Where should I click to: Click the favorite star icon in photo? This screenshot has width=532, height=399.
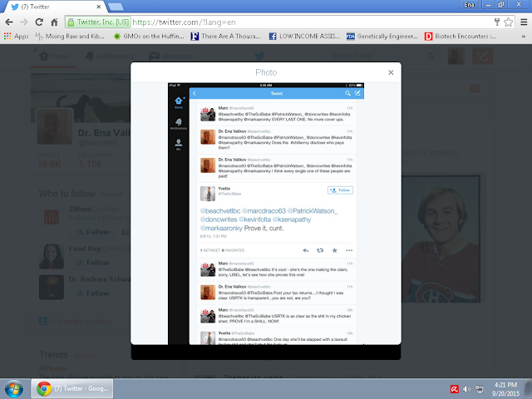click(x=334, y=250)
